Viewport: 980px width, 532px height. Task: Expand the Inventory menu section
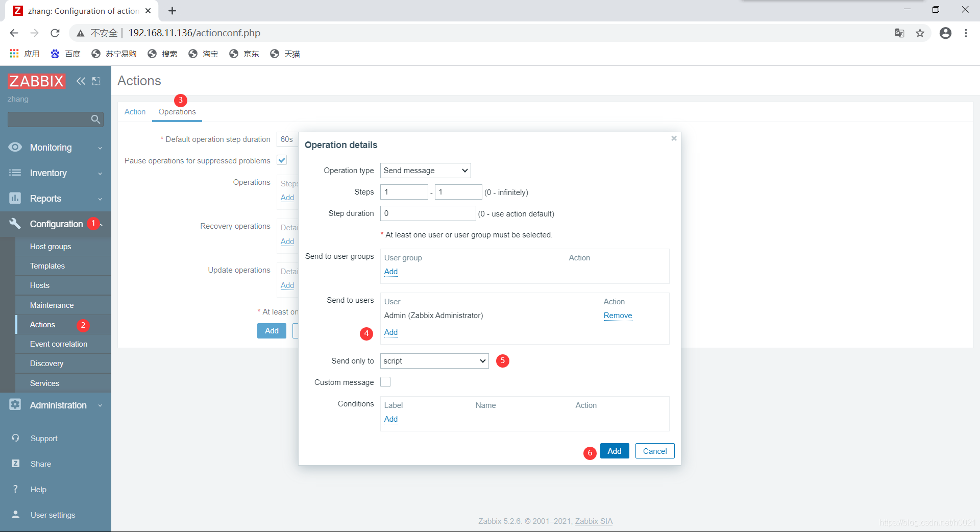coord(100,174)
